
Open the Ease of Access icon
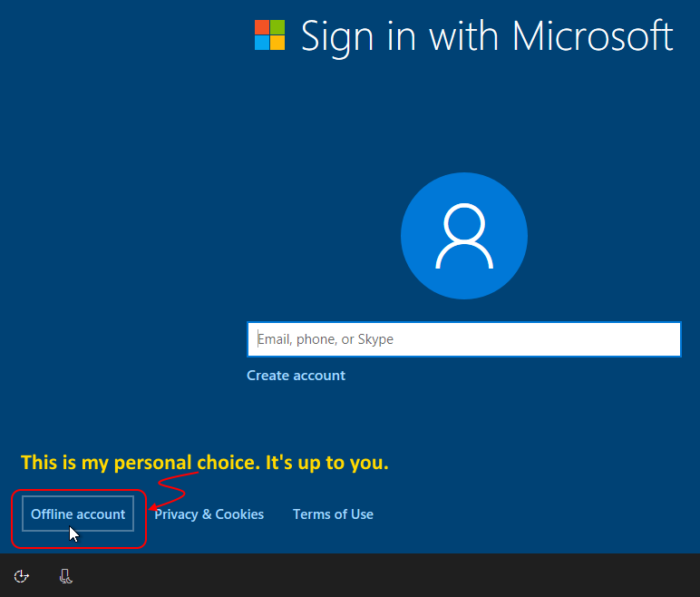click(x=23, y=576)
